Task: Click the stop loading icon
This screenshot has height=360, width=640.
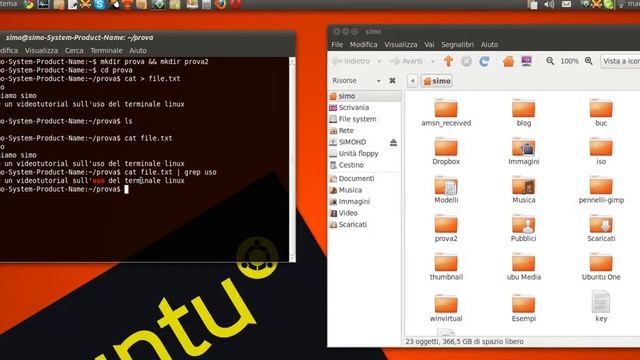Action: tap(466, 61)
